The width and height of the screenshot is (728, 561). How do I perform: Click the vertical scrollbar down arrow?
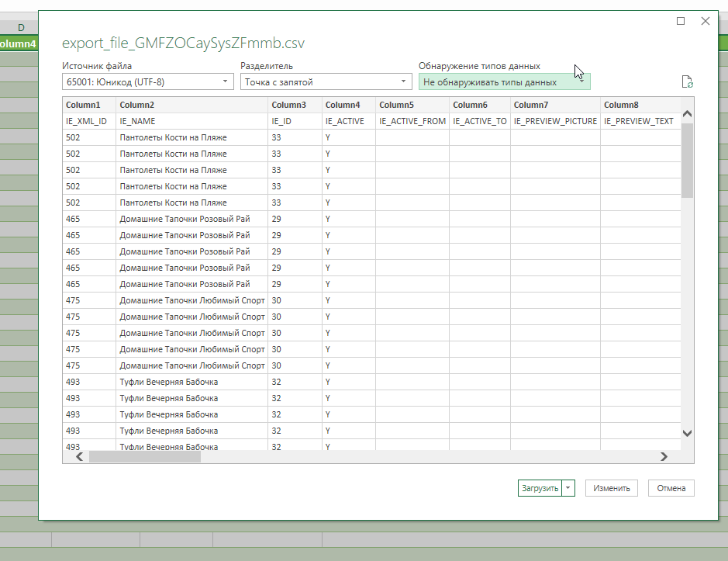click(687, 433)
